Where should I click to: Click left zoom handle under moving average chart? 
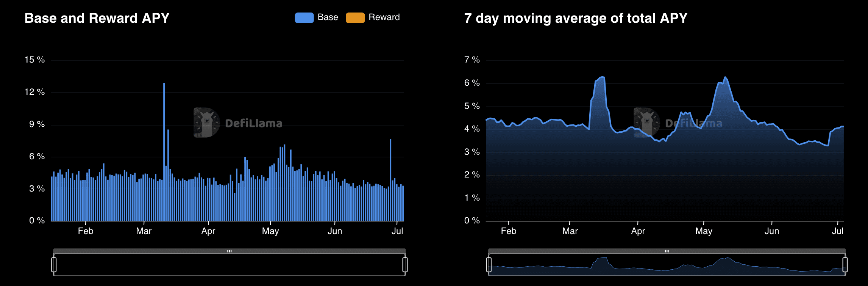489,265
